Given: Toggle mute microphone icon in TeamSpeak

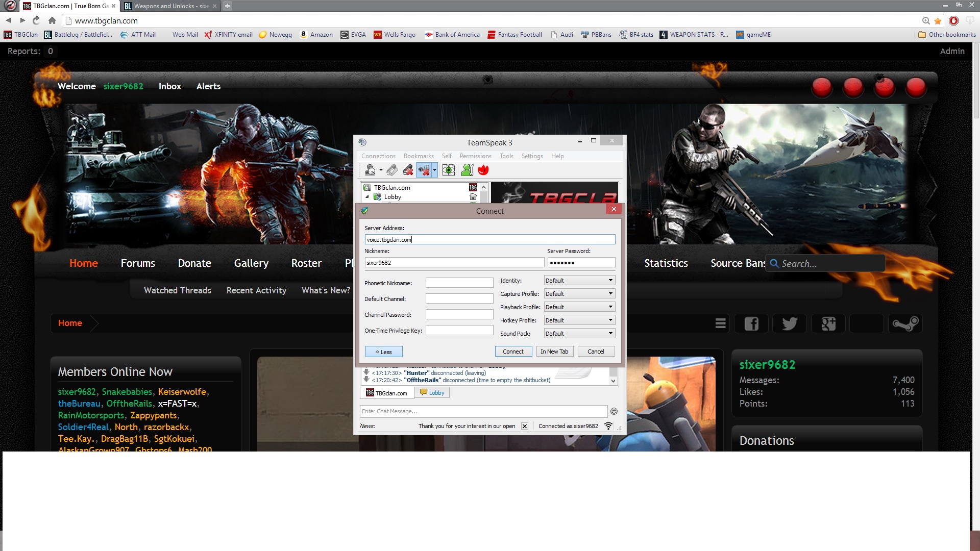Looking at the screenshot, I should [408, 170].
